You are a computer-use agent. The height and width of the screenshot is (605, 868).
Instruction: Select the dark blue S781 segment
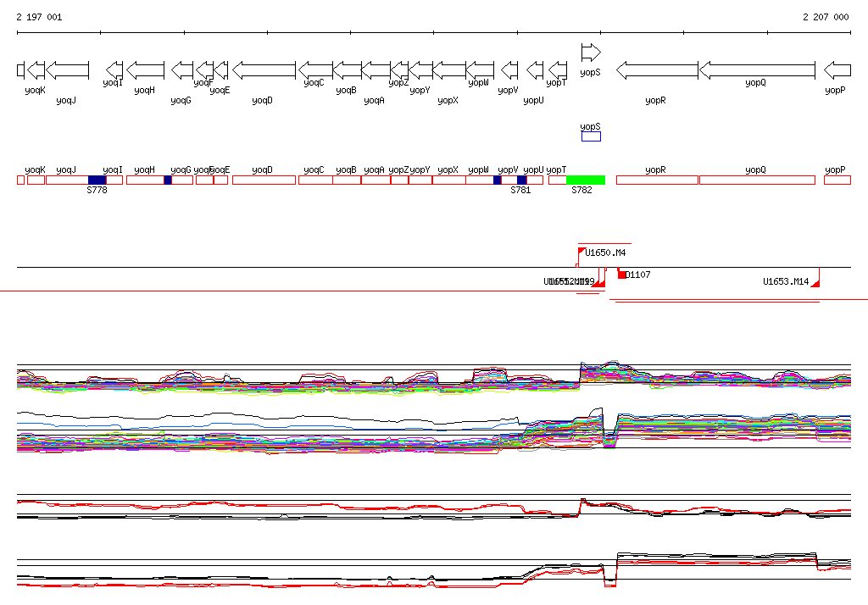point(522,180)
